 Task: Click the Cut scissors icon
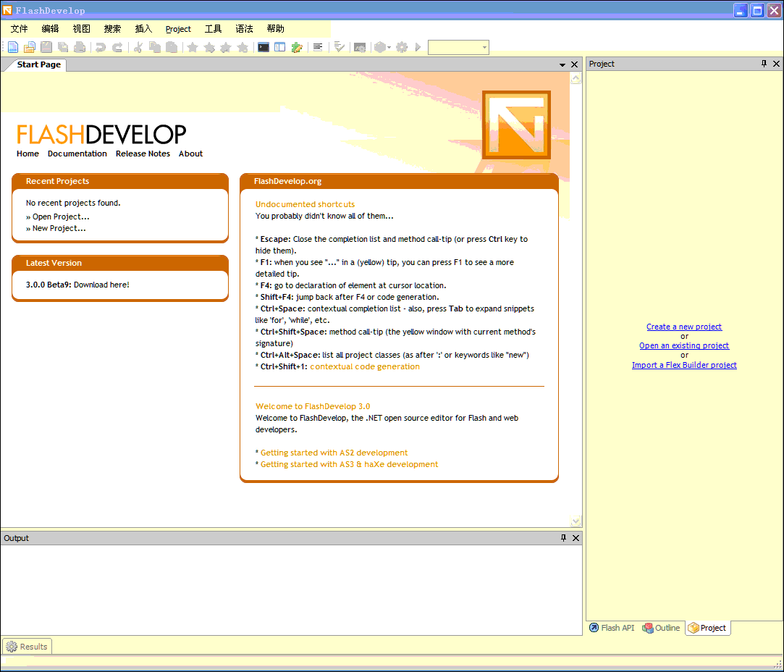tap(138, 47)
